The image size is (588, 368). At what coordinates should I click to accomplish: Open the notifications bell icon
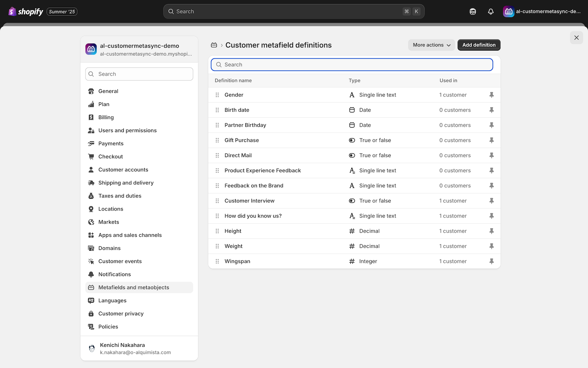coord(491,11)
